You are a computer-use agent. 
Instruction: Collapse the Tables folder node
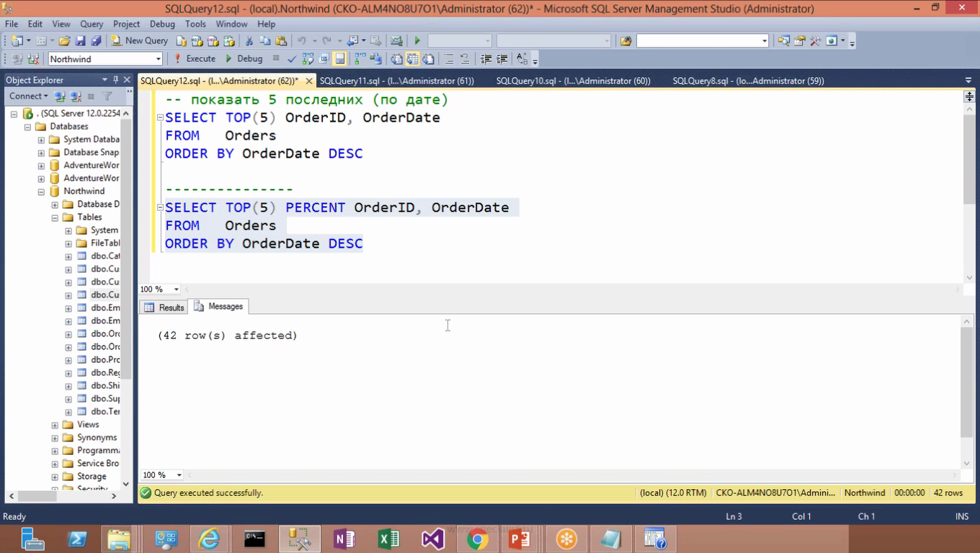pyautogui.click(x=55, y=217)
